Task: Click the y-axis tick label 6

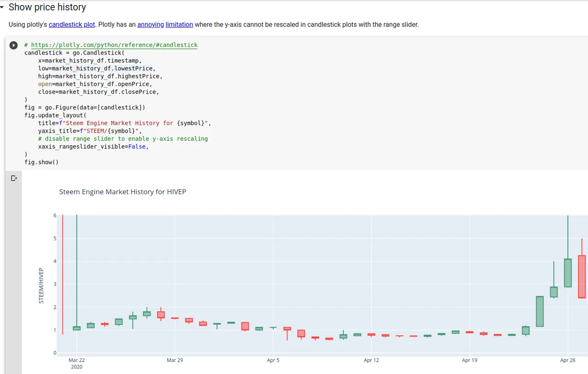Action: [x=55, y=215]
